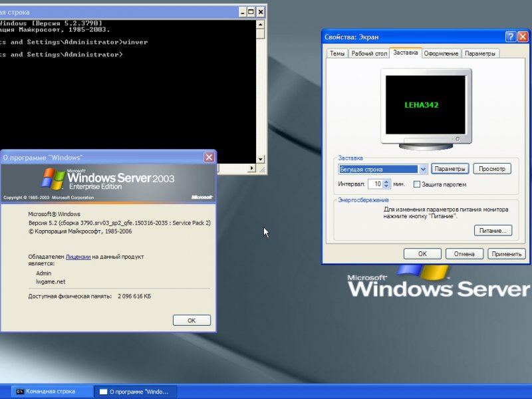Click the Help question-mark button in Свойства: Экран
The width and height of the screenshot is (532, 399).
click(x=511, y=37)
